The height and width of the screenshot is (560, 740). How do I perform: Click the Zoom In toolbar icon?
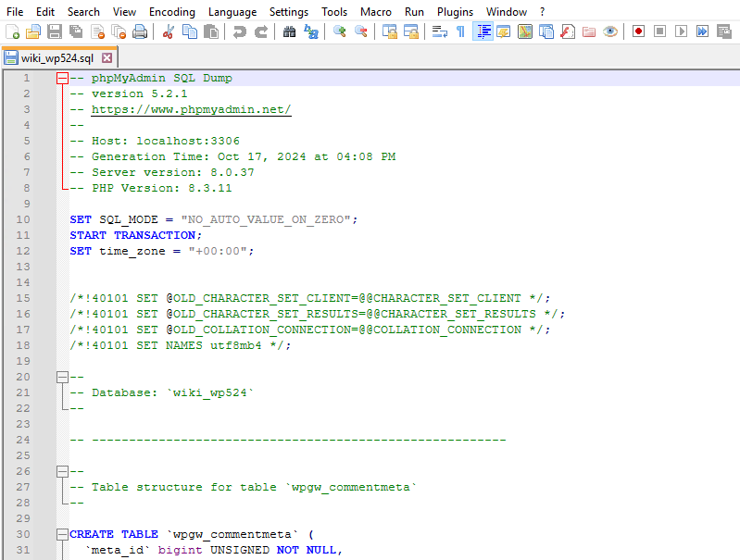click(339, 31)
